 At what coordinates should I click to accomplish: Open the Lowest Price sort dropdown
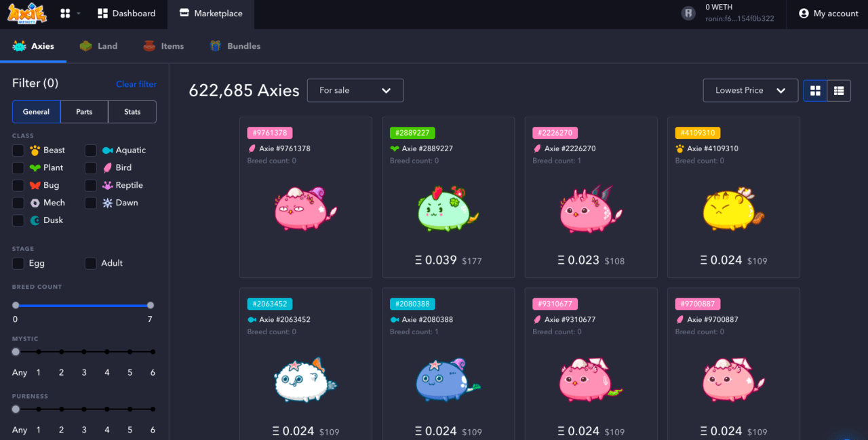[751, 90]
